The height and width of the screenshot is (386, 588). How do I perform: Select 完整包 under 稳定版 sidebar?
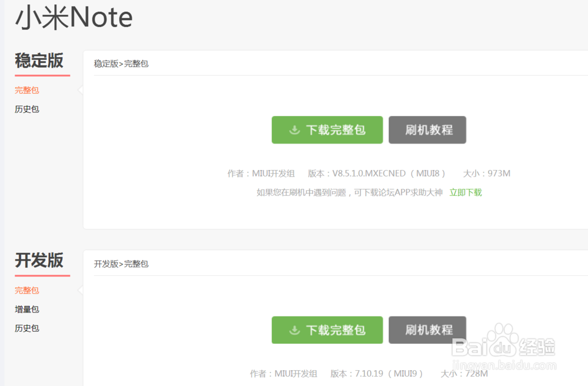coord(27,90)
